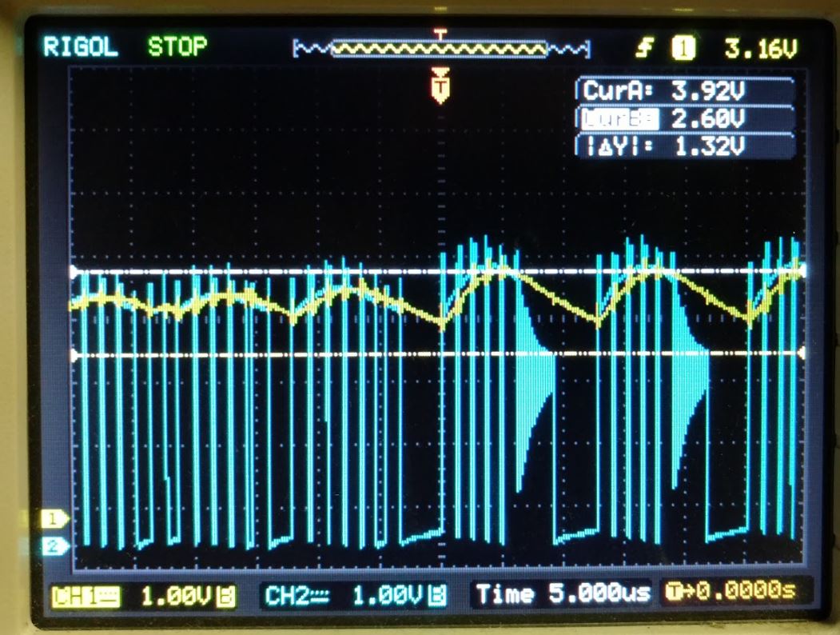Image resolution: width=840 pixels, height=635 pixels.
Task: Click the RIGOL brand label
Action: click(81, 46)
